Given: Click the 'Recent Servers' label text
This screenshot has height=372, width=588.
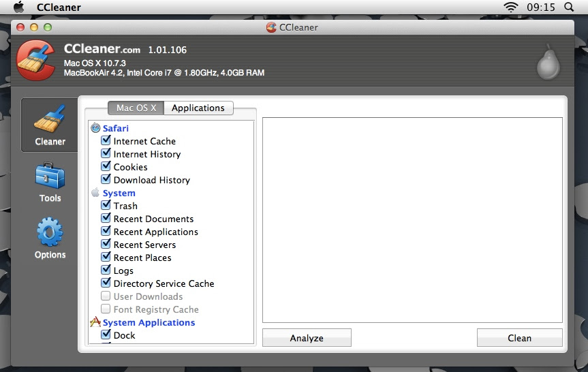Looking at the screenshot, I should [144, 245].
